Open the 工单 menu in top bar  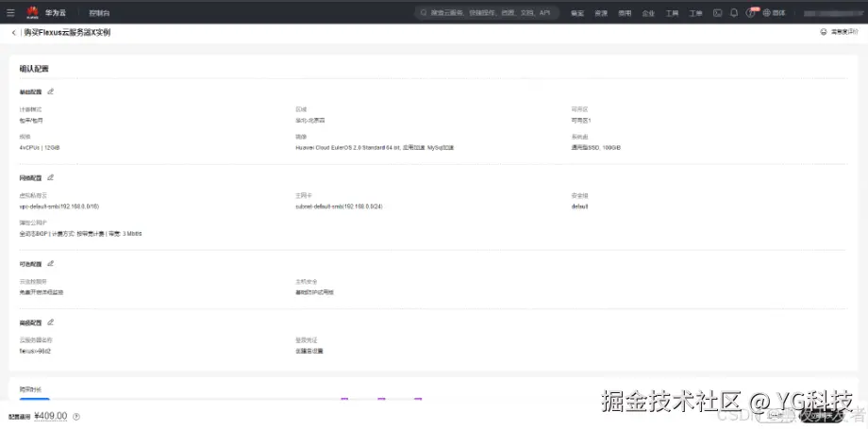(696, 13)
